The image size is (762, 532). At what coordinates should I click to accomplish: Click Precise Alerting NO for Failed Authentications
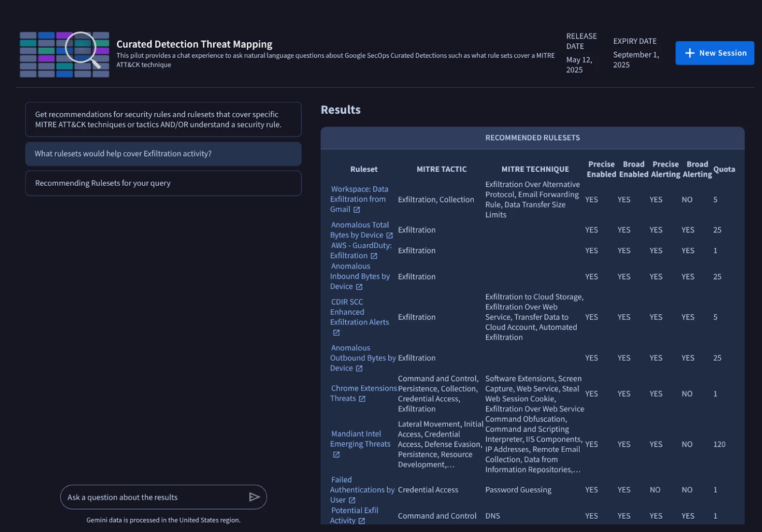tap(655, 490)
